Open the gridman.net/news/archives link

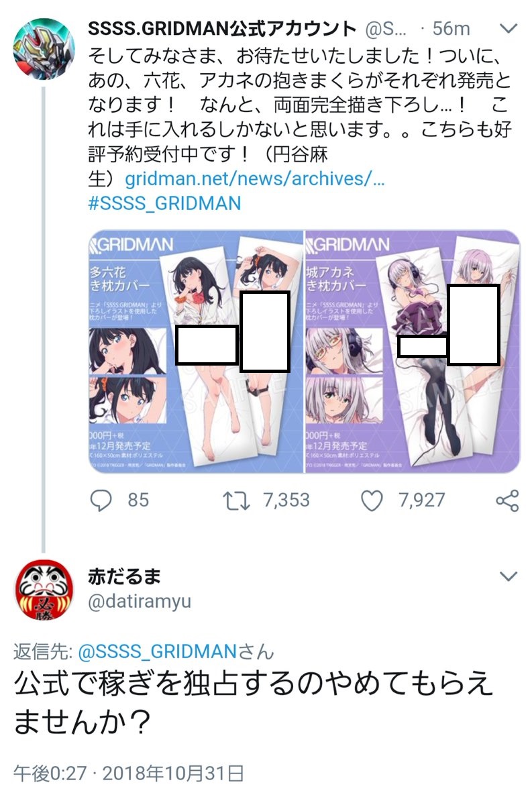coord(255,180)
